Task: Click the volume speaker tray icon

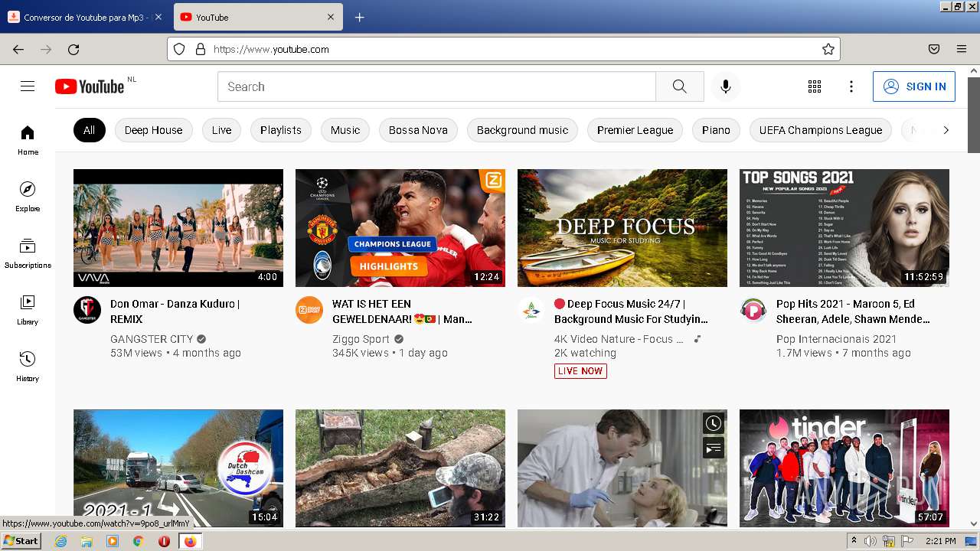Action: click(871, 541)
